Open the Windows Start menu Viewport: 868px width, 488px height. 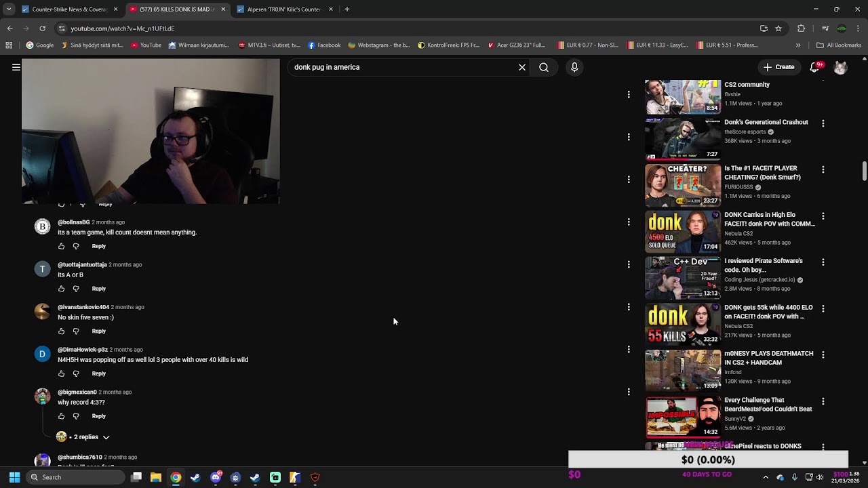click(x=14, y=477)
